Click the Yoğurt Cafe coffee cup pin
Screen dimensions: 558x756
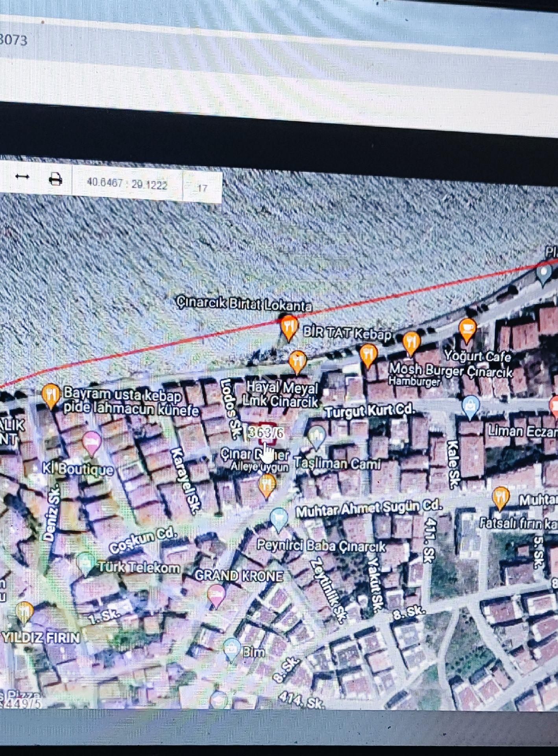[x=467, y=330]
